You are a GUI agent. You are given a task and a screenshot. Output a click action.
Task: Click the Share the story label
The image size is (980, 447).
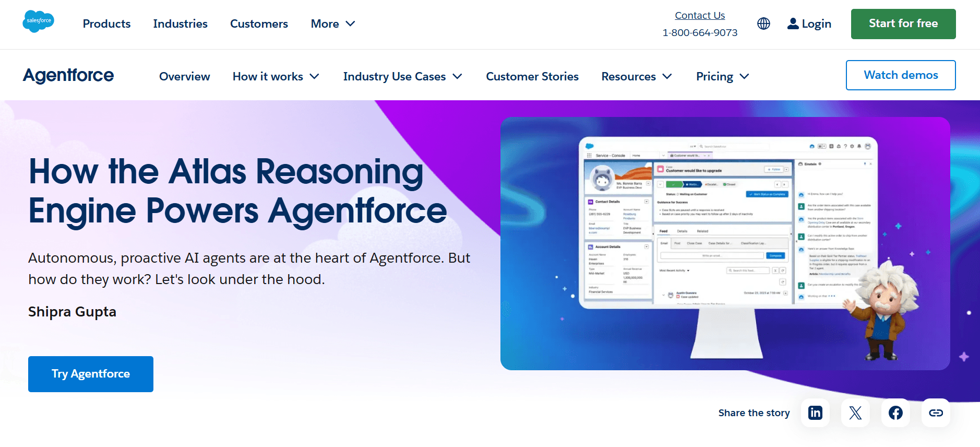tap(754, 413)
